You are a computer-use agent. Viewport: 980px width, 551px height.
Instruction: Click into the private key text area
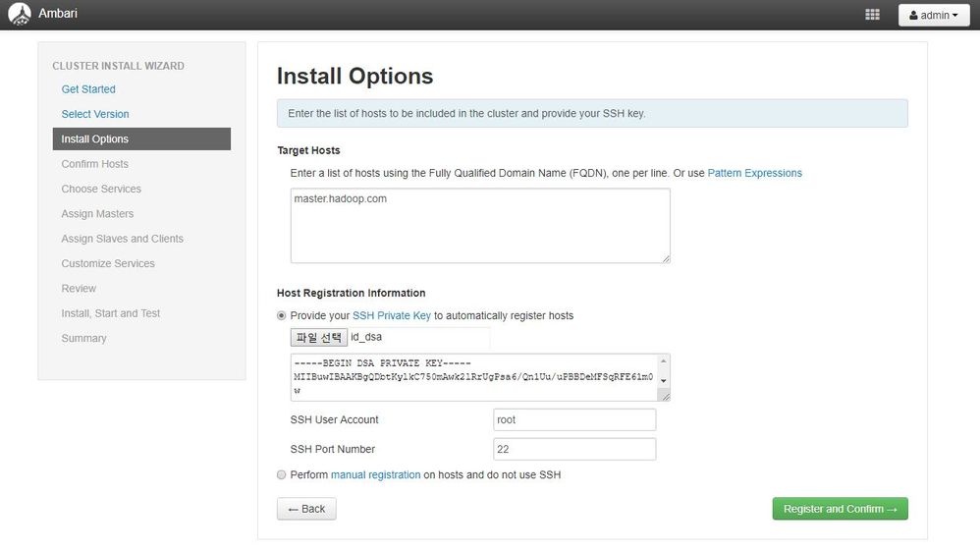(x=473, y=377)
